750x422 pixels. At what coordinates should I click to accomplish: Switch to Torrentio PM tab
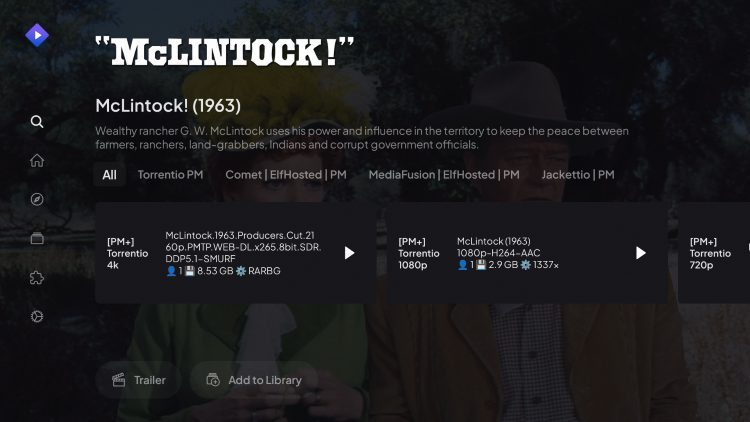click(170, 175)
